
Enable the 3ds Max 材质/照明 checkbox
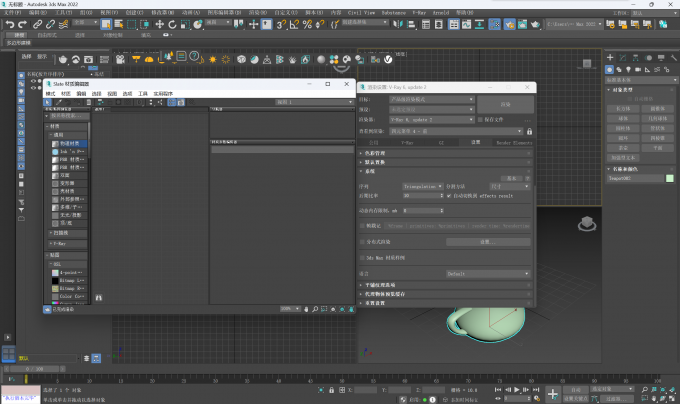click(362, 258)
